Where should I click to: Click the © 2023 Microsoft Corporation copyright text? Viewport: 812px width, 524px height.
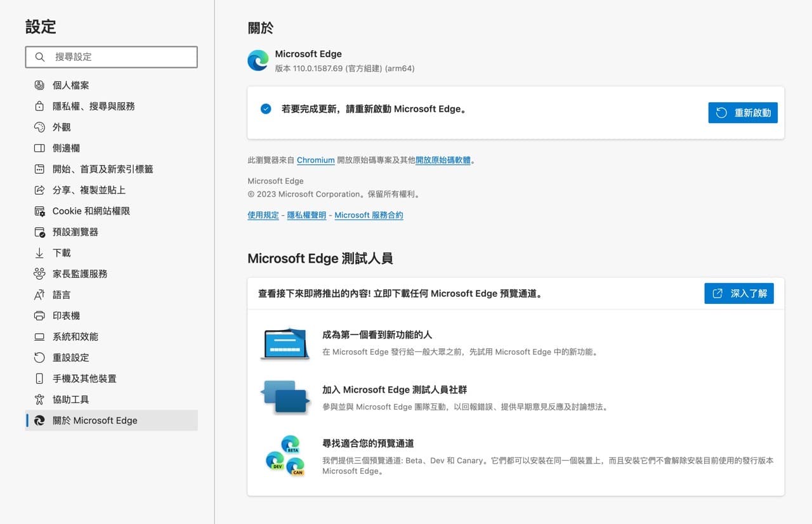[x=334, y=194]
